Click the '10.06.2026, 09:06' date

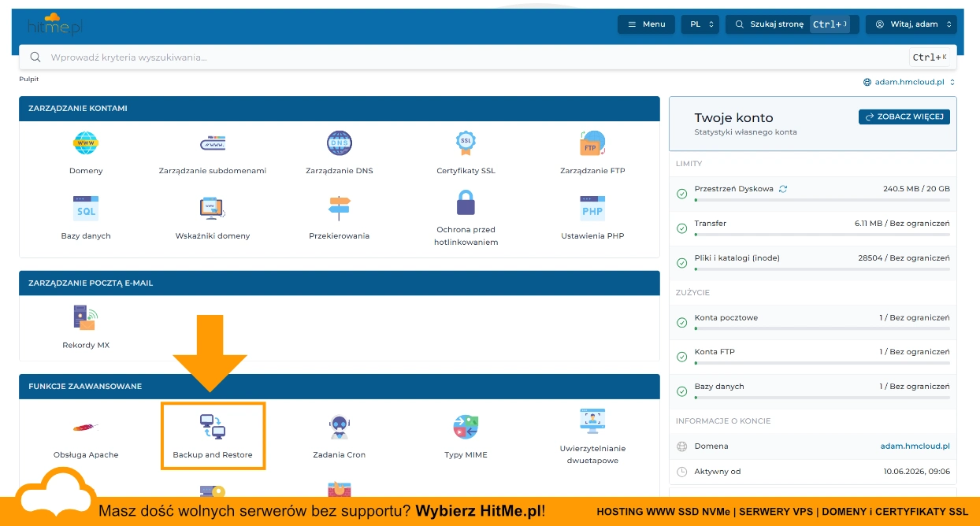pyautogui.click(x=916, y=472)
